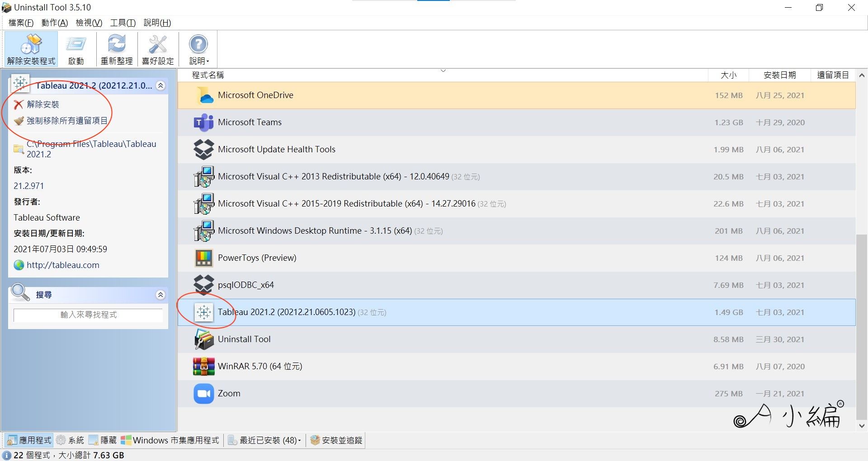
Task: Open the Tools (工具) menu
Action: tap(123, 23)
